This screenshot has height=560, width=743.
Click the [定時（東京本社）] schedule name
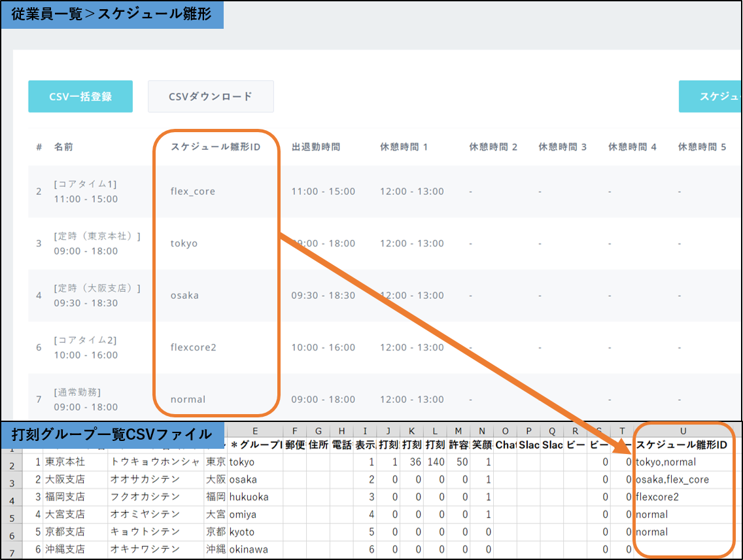coord(97,236)
